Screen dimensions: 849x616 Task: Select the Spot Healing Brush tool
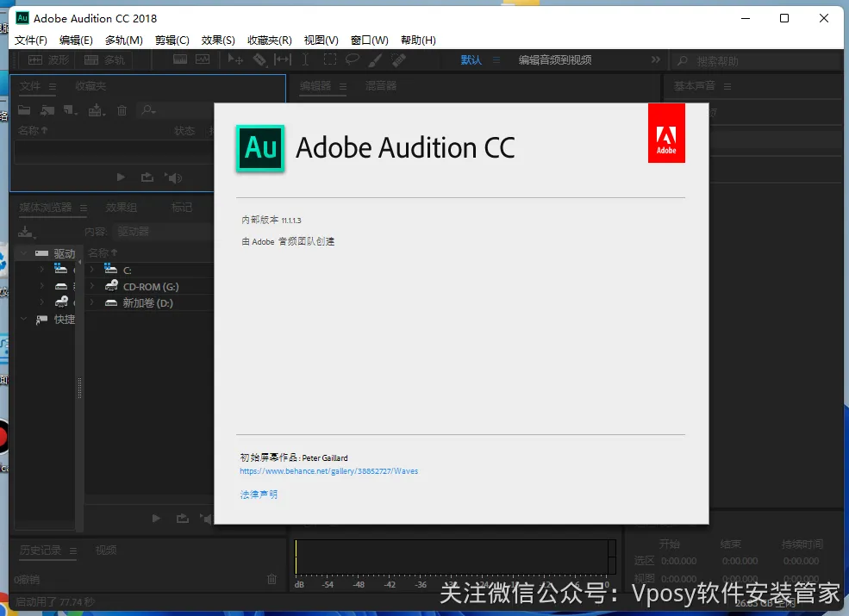pyautogui.click(x=398, y=59)
